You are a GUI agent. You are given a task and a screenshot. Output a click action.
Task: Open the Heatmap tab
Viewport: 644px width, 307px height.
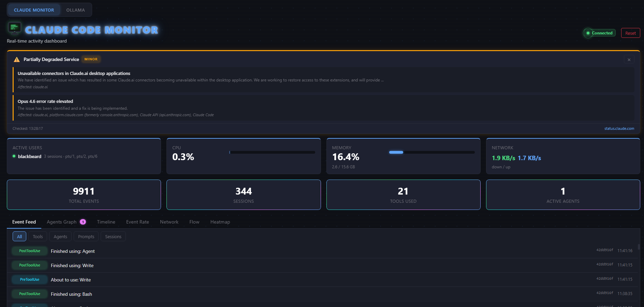(x=220, y=222)
